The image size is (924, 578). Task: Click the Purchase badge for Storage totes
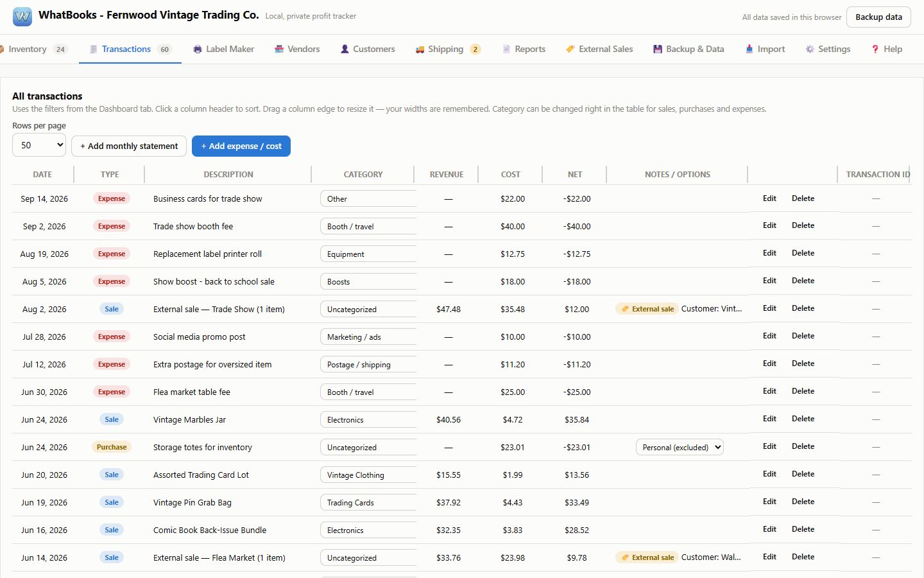point(112,447)
